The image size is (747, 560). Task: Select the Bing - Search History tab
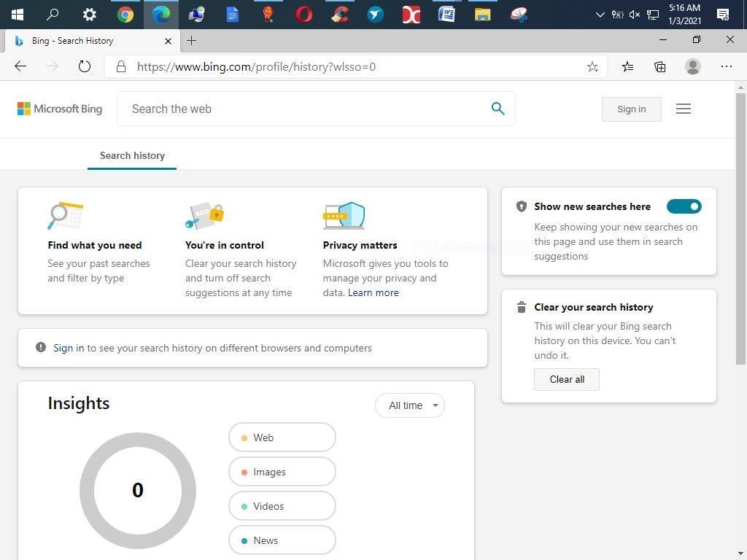click(92, 41)
